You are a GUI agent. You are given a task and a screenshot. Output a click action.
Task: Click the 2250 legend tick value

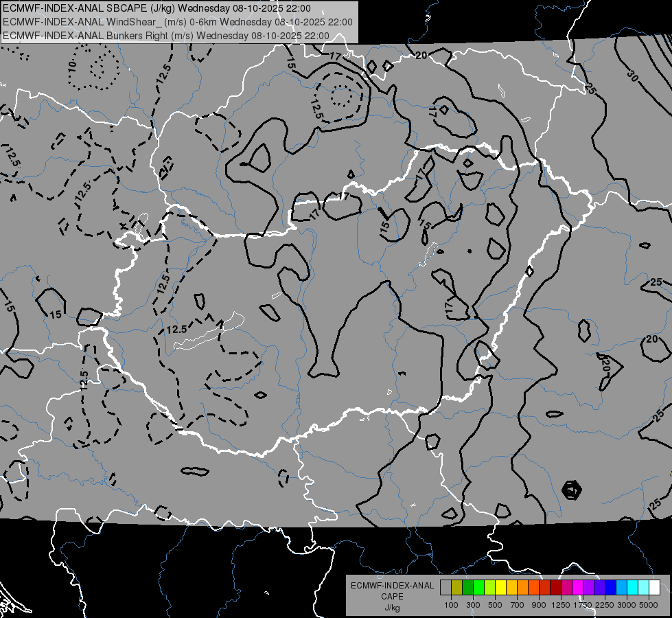tap(605, 605)
